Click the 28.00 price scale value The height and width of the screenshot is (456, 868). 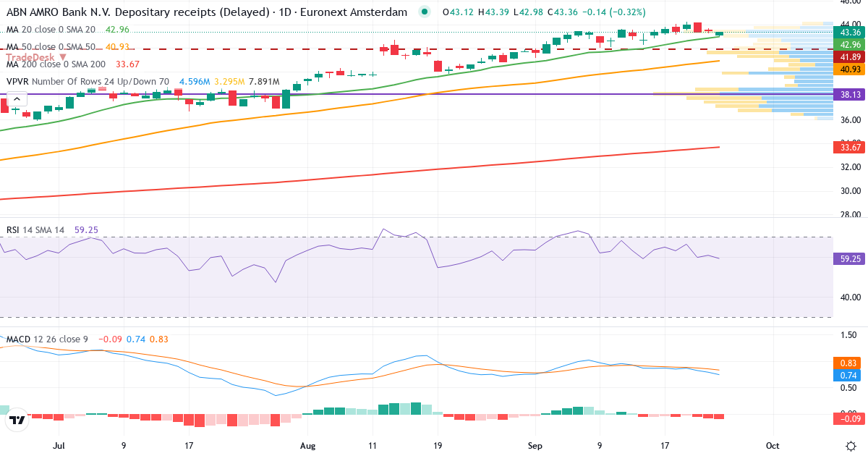[850, 214]
